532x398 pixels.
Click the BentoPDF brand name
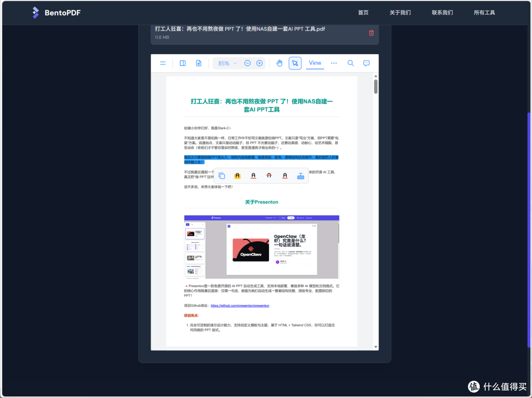pos(63,13)
